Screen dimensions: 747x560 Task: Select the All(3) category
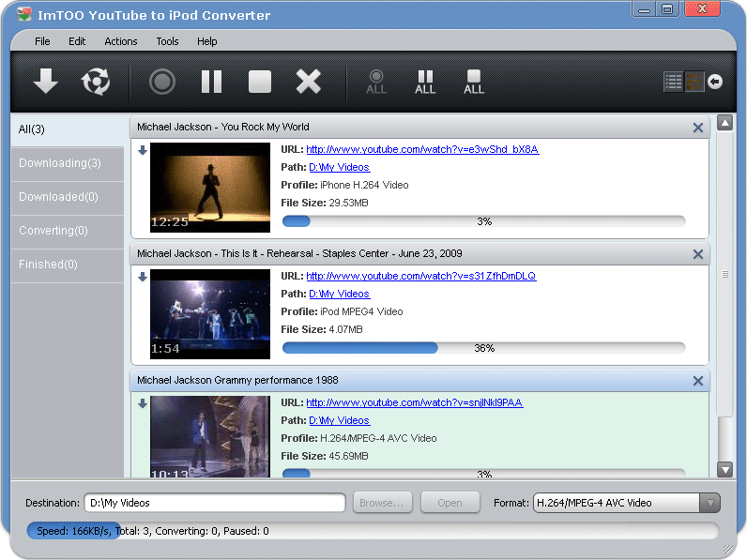[x=68, y=129]
